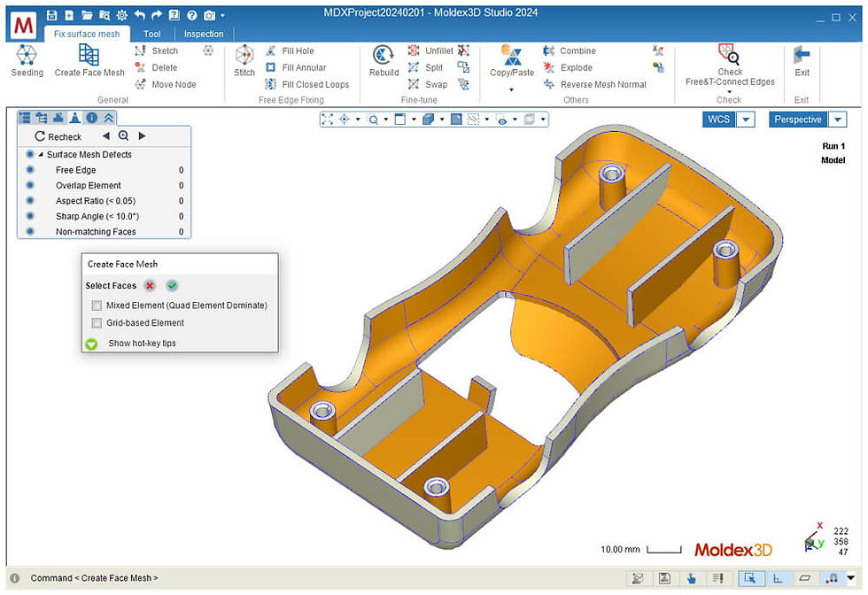868x595 pixels.
Task: Confirm Select Faces with green check
Action: click(172, 286)
